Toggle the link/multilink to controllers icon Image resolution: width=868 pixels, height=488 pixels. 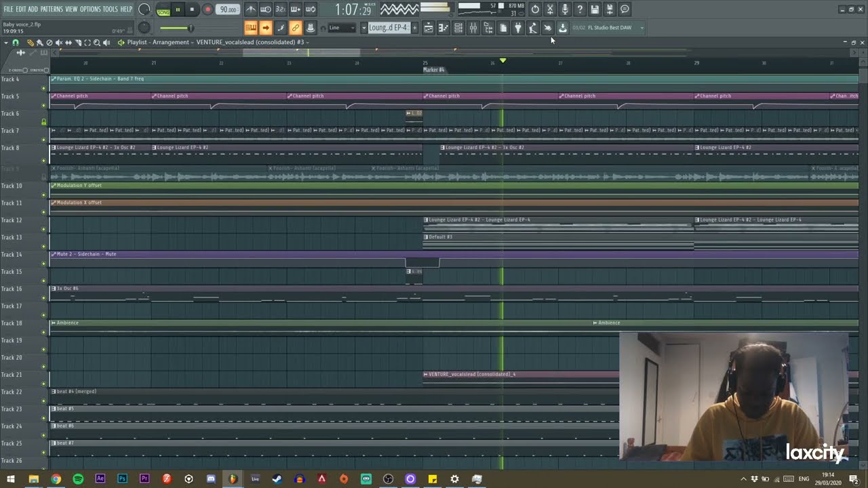[x=295, y=28]
